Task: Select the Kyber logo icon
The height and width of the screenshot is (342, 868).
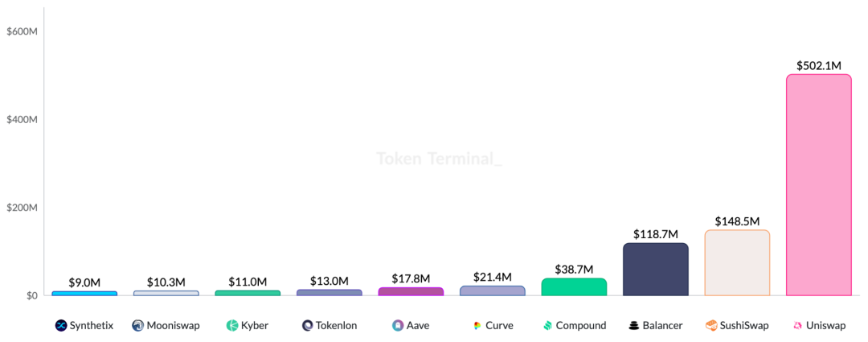Action: 232,325
